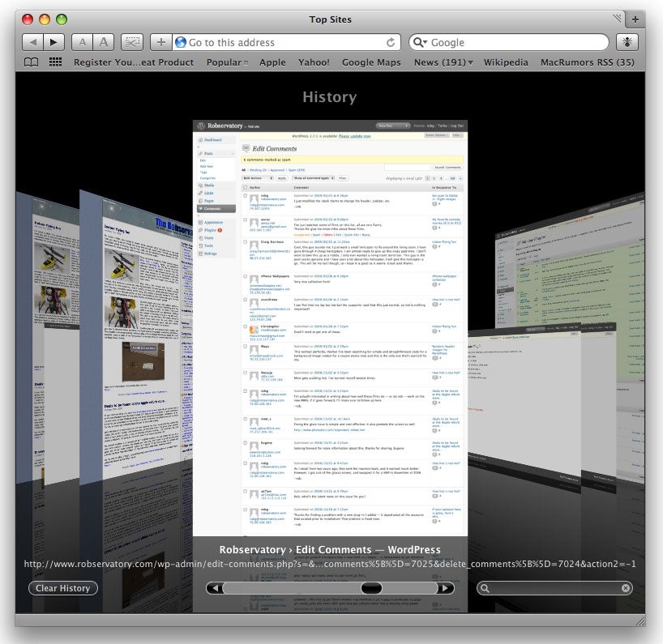The image size is (663, 644).
Task: Open the Google search magnifier dropdown
Action: pos(421,42)
